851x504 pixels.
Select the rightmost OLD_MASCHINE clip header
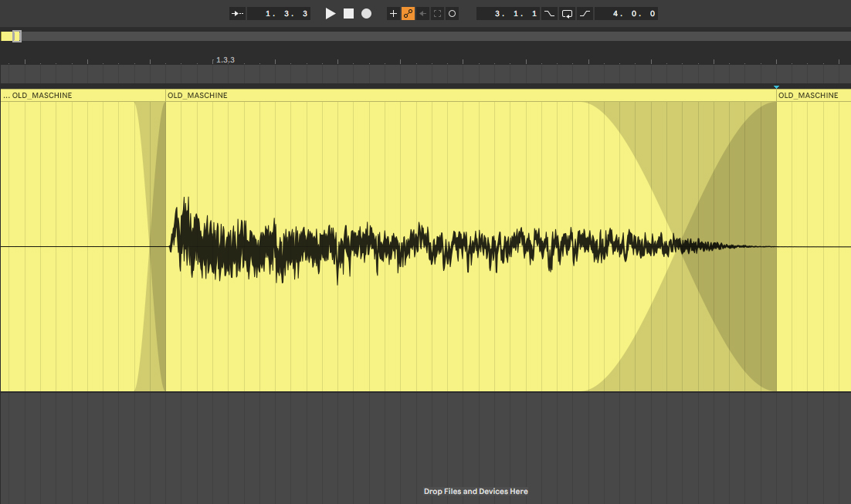[x=814, y=96]
